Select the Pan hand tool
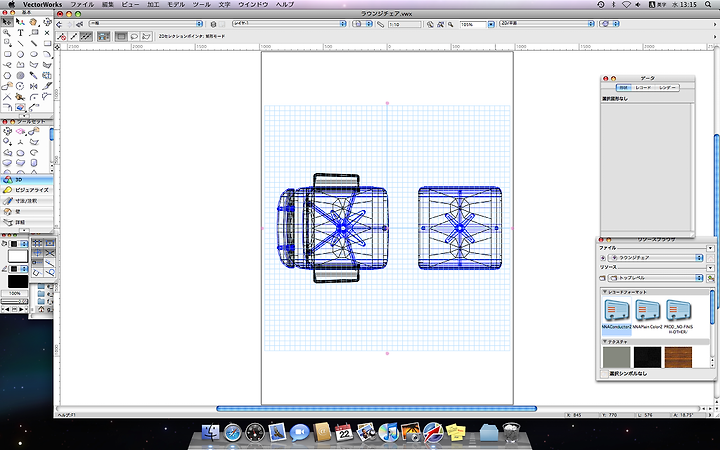720x450 pixels. click(34, 22)
